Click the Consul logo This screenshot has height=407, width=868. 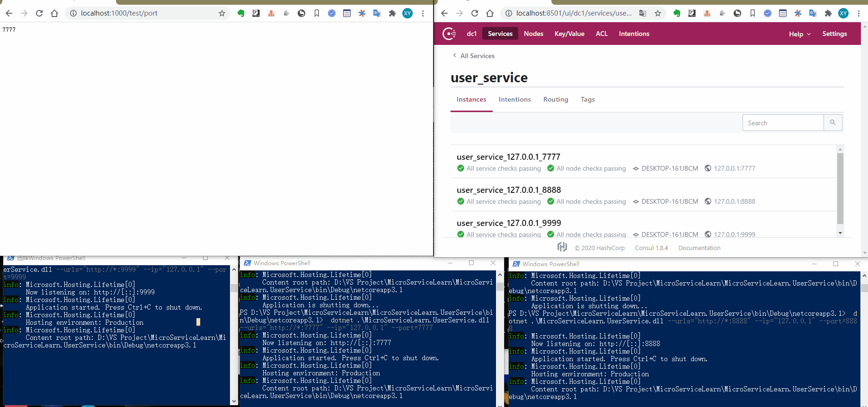pyautogui.click(x=449, y=34)
